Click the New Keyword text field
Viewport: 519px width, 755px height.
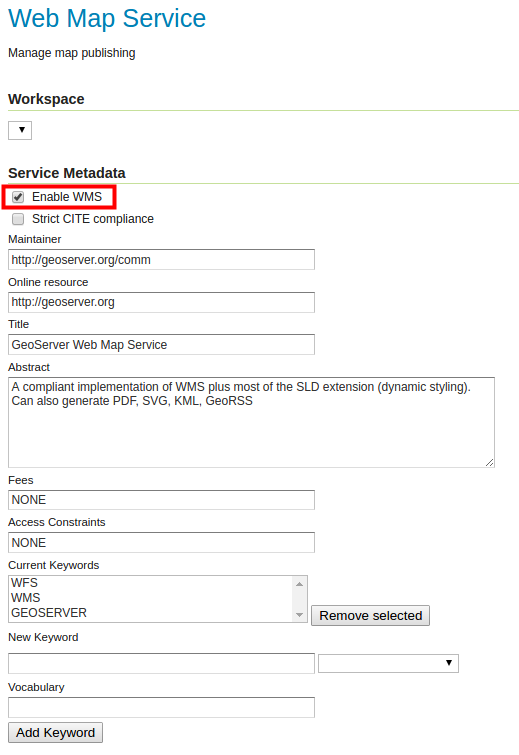(x=161, y=664)
